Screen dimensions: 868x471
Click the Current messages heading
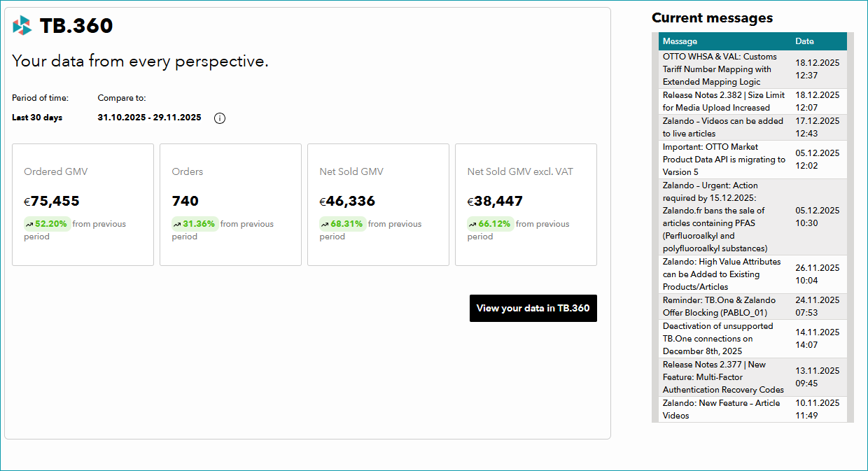(x=712, y=18)
